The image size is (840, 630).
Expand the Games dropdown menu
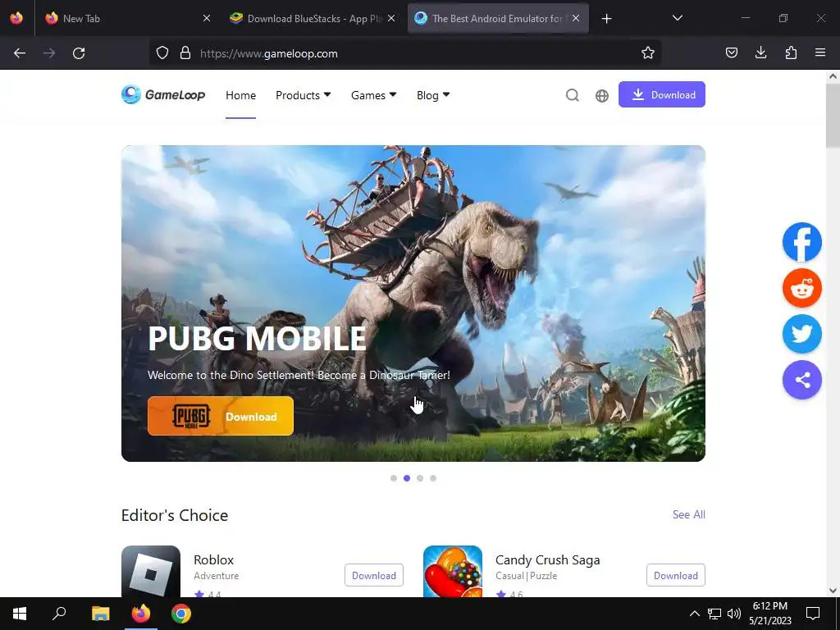(374, 95)
